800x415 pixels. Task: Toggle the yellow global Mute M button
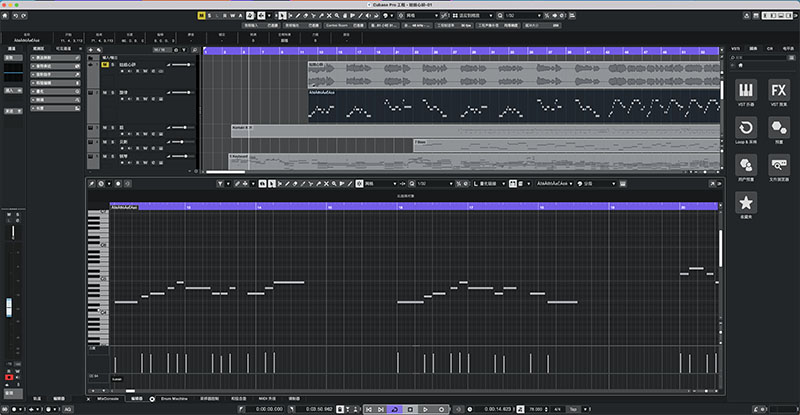click(202, 16)
